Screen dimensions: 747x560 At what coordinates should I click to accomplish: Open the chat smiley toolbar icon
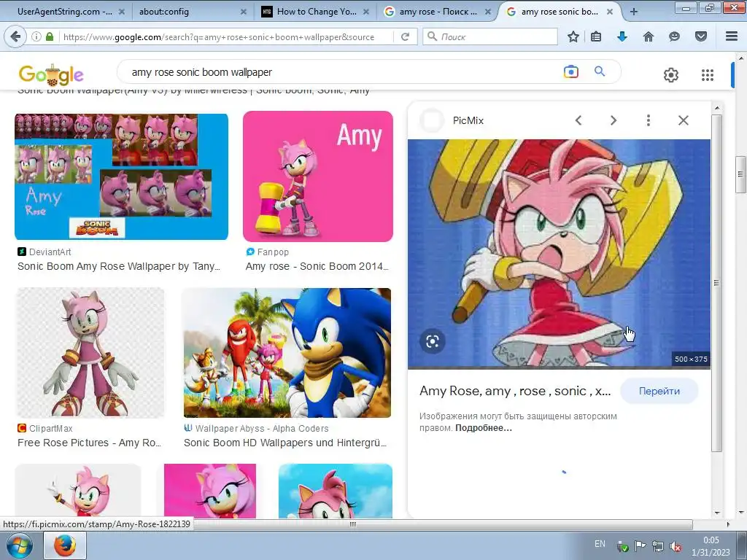(x=674, y=36)
